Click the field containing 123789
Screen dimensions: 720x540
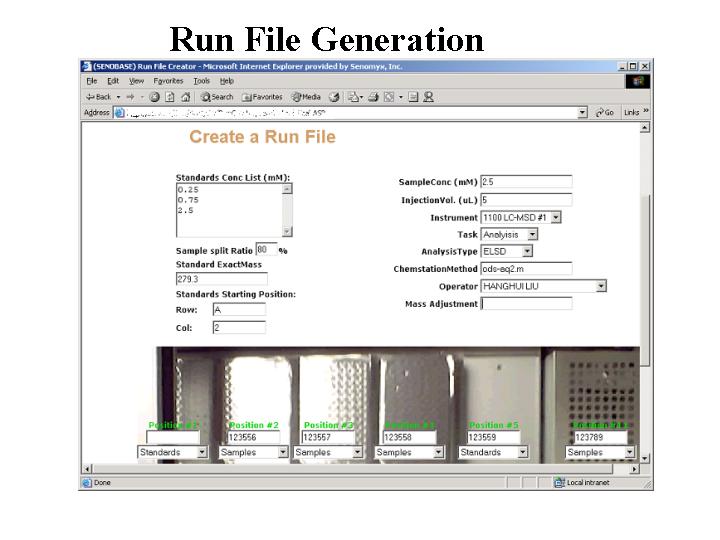coord(601,437)
